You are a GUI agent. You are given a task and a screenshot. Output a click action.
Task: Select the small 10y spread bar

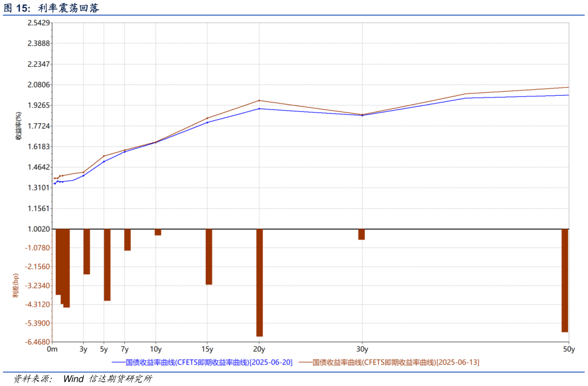click(158, 232)
